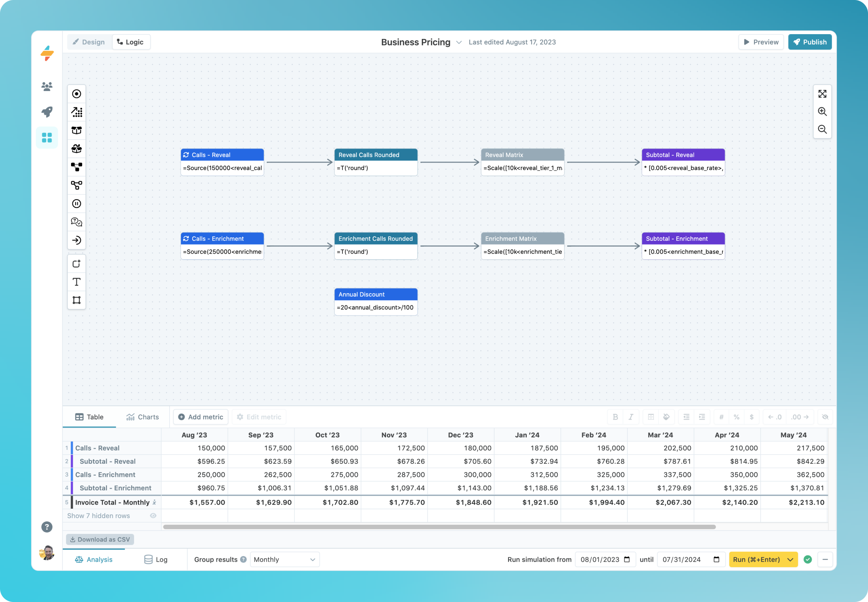The height and width of the screenshot is (602, 868).
Task: Switch to the Charts tab
Action: [143, 417]
